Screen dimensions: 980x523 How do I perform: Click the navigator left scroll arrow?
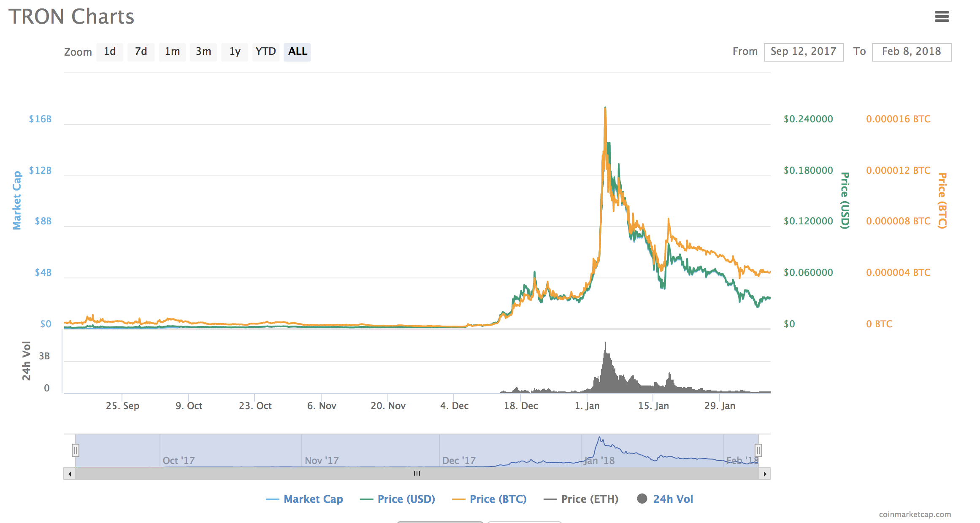pyautogui.click(x=70, y=474)
